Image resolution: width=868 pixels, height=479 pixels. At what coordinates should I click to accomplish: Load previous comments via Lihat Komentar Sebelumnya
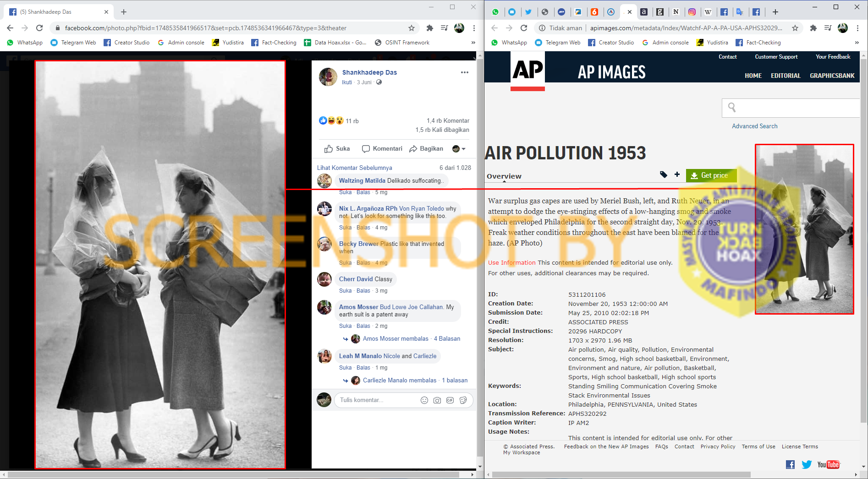pos(355,168)
